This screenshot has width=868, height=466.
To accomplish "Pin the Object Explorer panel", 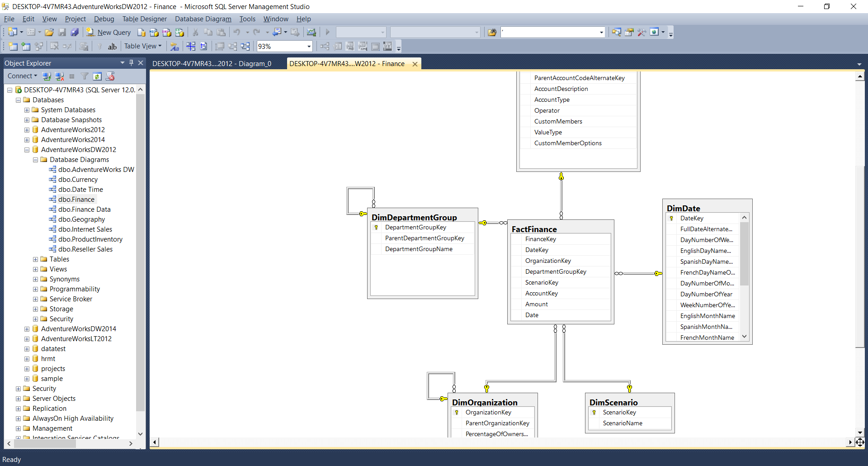I will 131,63.
